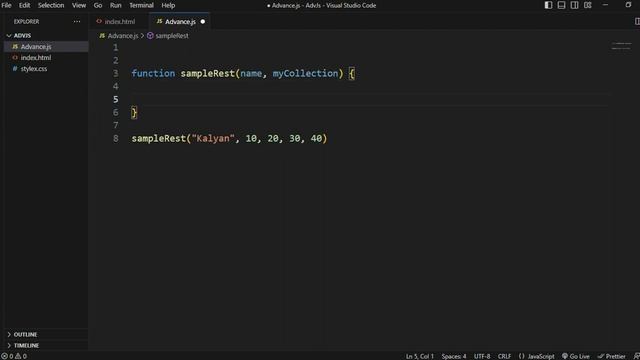Open the Help menu
Screen dimensions: 640x360
[168, 5]
